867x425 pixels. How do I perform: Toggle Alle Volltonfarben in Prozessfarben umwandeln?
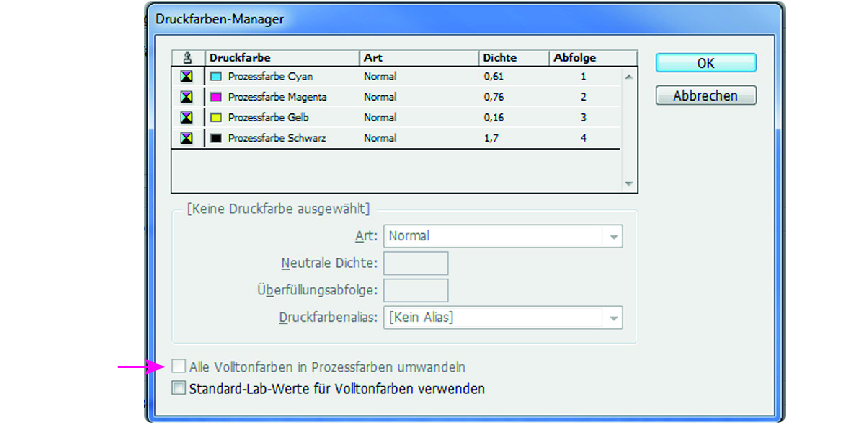179,367
